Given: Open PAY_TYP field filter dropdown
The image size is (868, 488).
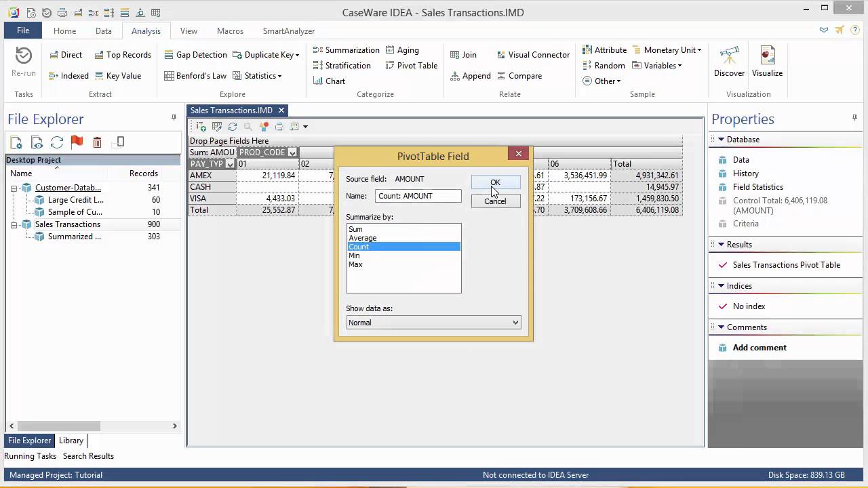Looking at the screenshot, I should pyautogui.click(x=230, y=164).
